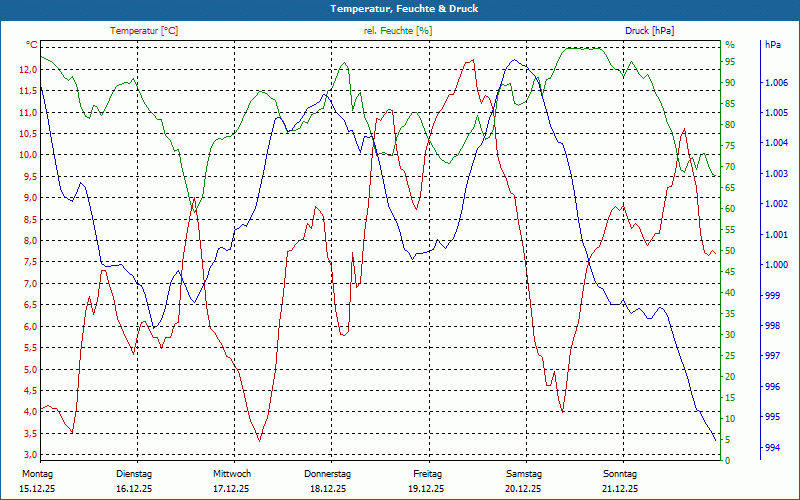Image resolution: width=800 pixels, height=500 pixels.
Task: Click the '11,5' temperature axis value
Action: 28,91
